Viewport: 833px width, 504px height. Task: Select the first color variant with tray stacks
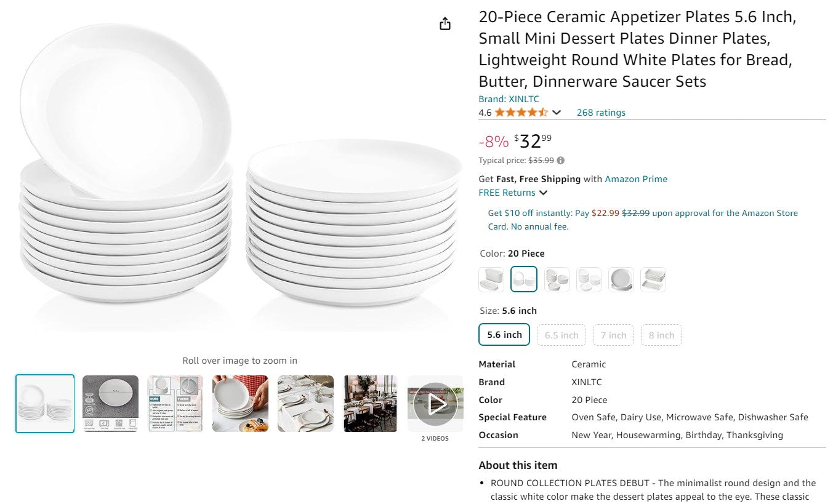pyautogui.click(x=491, y=279)
